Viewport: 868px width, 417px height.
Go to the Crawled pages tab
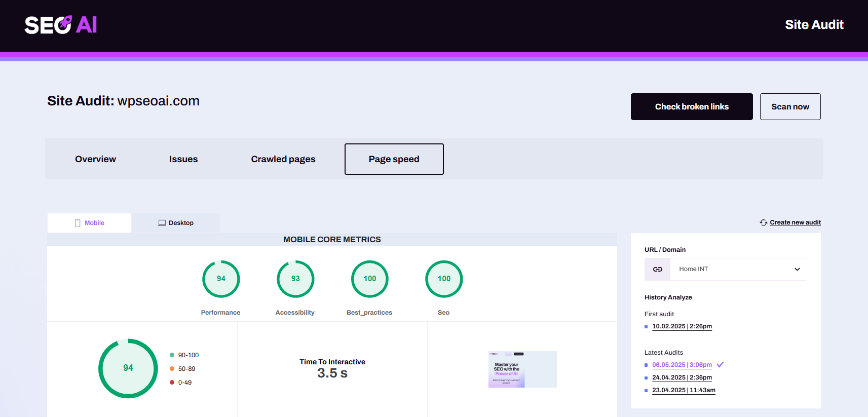[283, 159]
